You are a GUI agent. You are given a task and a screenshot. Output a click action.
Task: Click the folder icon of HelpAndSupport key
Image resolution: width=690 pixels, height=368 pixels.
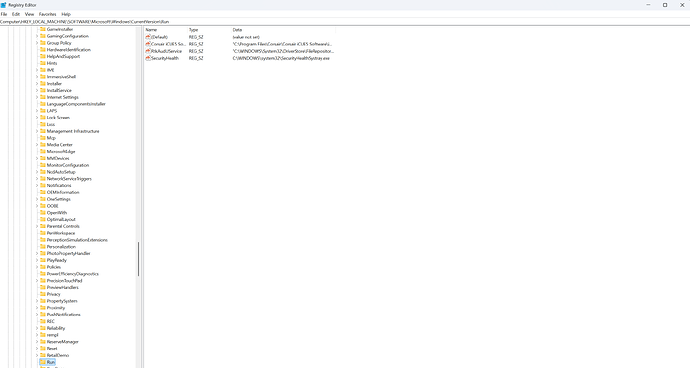point(43,56)
